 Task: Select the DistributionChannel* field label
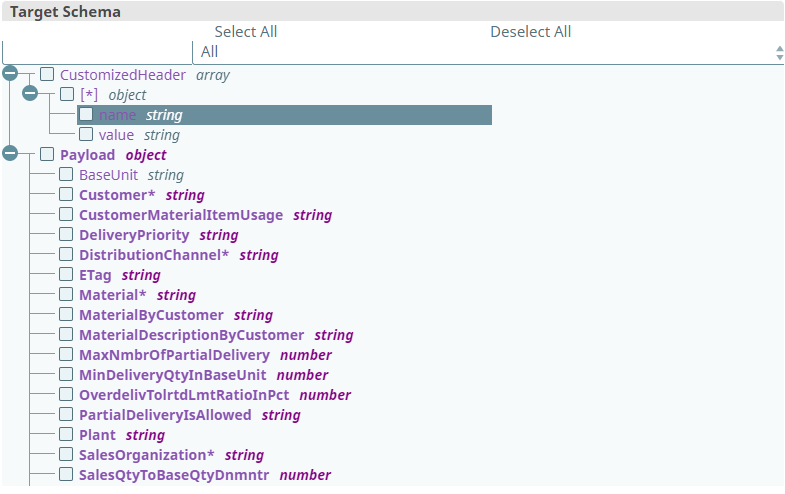click(x=154, y=255)
